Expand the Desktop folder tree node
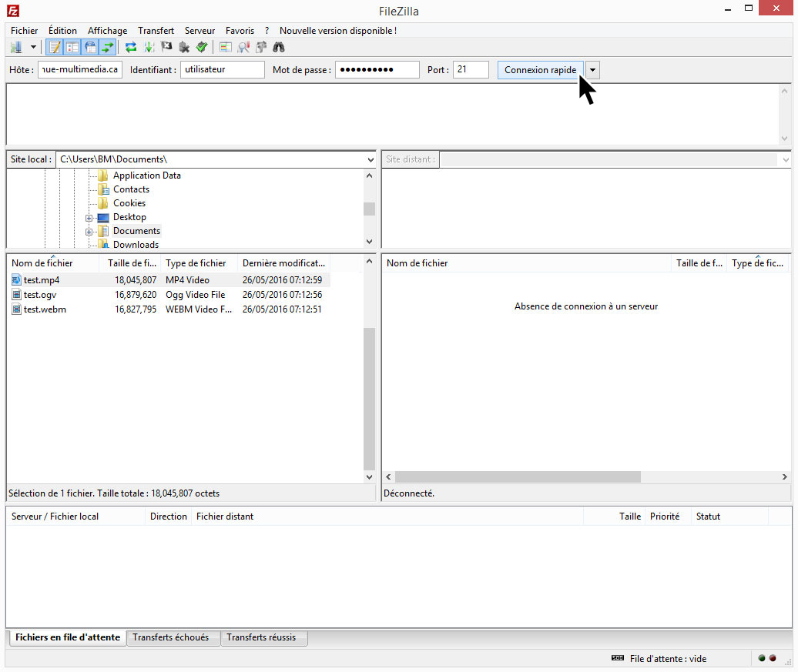Image resolution: width=798 pixels, height=672 pixels. [89, 218]
